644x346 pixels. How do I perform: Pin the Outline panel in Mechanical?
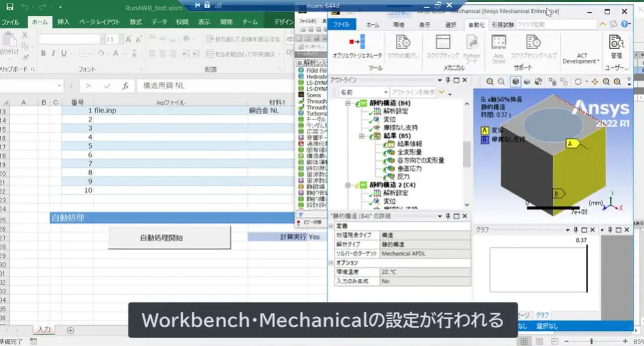(448, 80)
